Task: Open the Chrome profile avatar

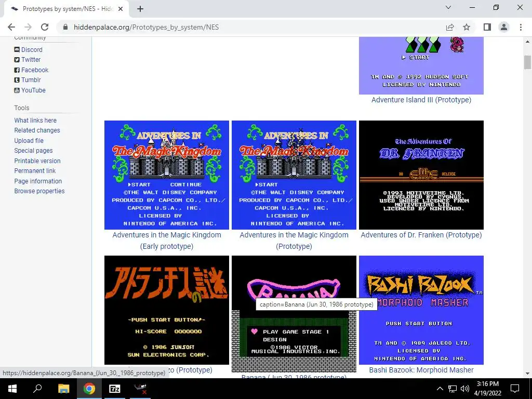Action: pyautogui.click(x=504, y=27)
